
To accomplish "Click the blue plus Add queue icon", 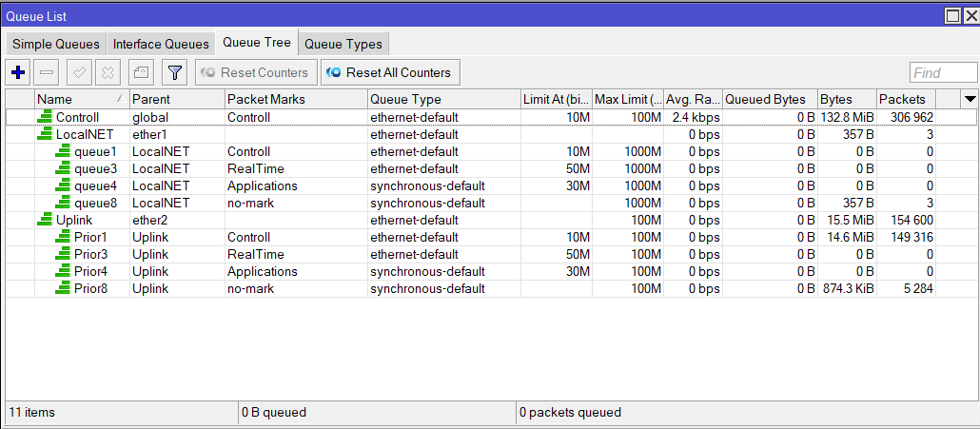I will pyautogui.click(x=18, y=72).
